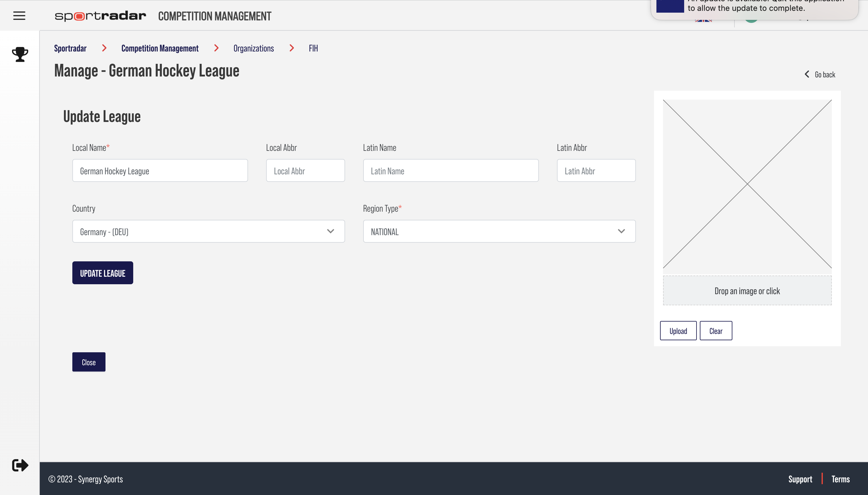Click the Close button
The image size is (868, 495).
pyautogui.click(x=89, y=362)
